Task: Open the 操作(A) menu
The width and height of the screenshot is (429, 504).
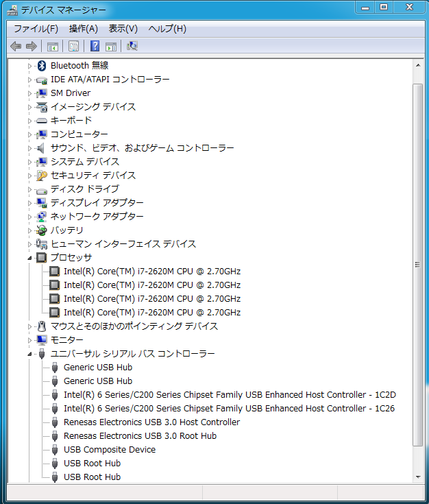Action: 83,29
